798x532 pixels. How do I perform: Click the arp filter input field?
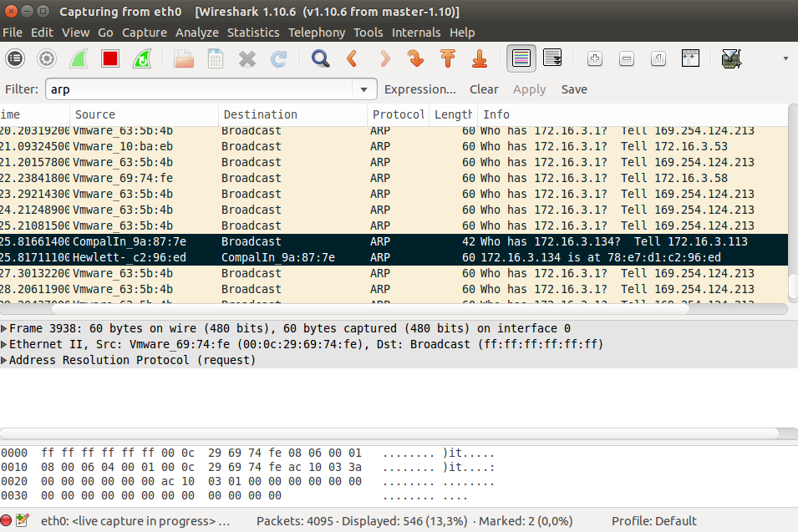[x=199, y=89]
